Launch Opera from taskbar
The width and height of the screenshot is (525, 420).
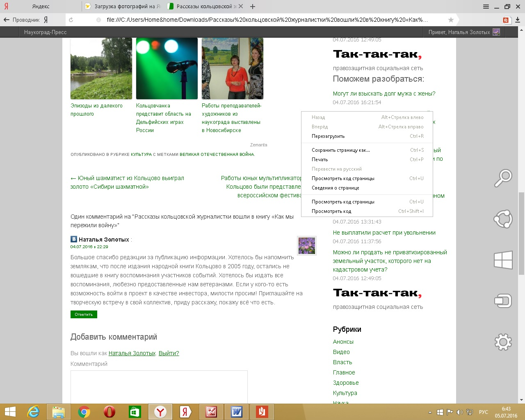pyautogui.click(x=110, y=412)
